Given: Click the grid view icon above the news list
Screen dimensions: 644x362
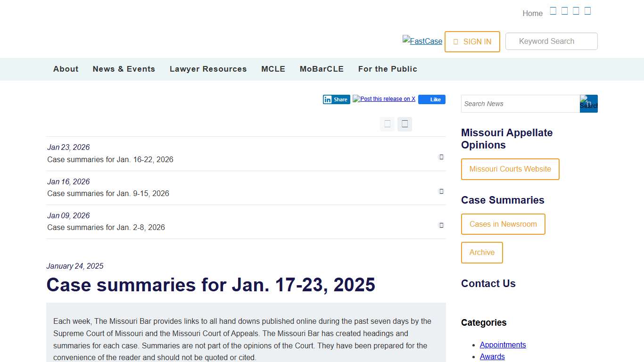Looking at the screenshot, I should (x=387, y=124).
